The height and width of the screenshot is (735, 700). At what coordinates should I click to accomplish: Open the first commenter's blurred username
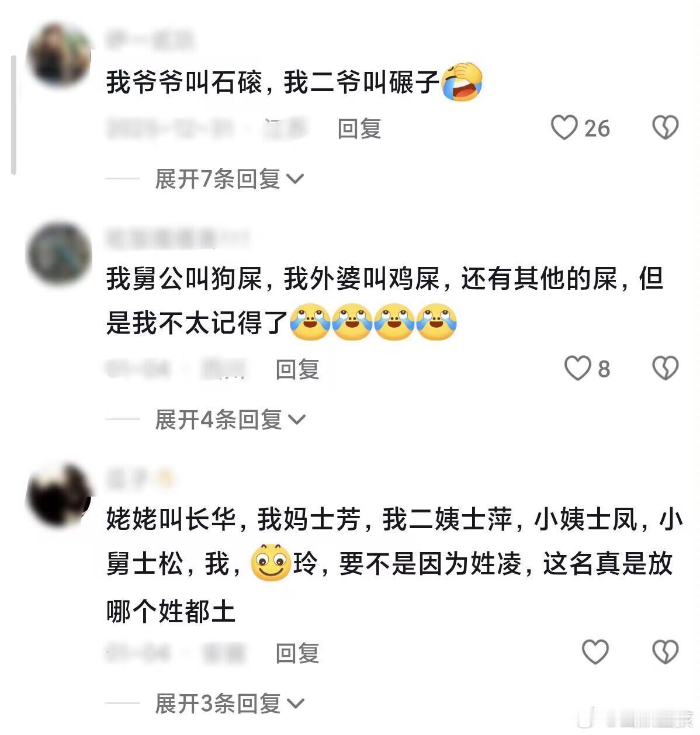tap(150, 39)
